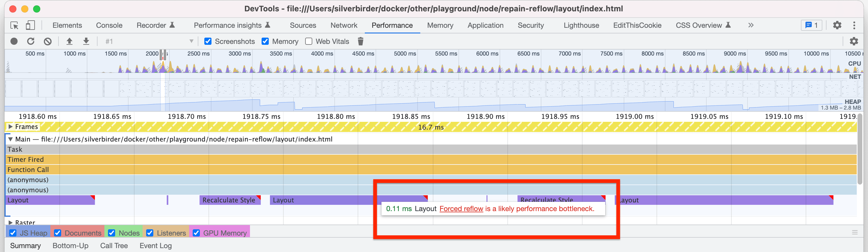Toggle the GPU Memory checkbox
868x252 pixels.
click(x=196, y=233)
